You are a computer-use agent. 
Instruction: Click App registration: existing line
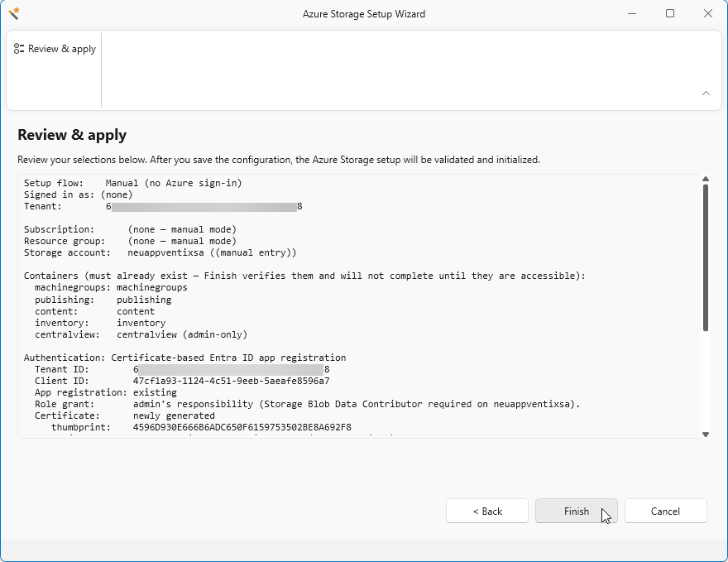pos(106,392)
